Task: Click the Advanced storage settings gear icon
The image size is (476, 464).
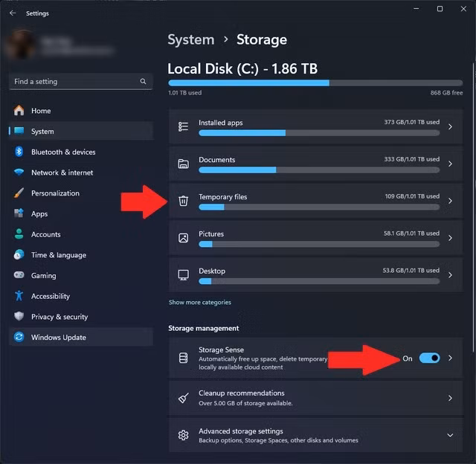Action: pos(184,435)
